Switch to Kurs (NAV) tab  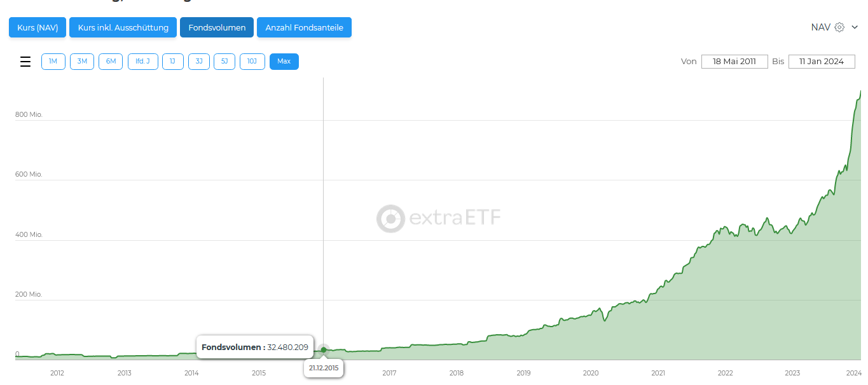pyautogui.click(x=38, y=27)
